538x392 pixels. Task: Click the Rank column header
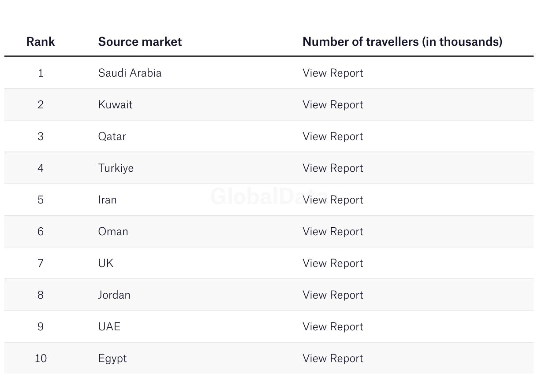click(41, 42)
